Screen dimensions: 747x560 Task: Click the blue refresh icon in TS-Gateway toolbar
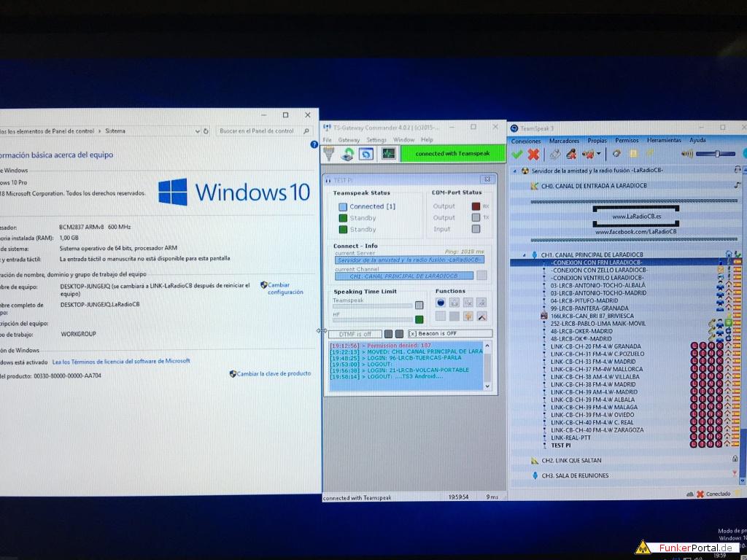tap(366, 154)
